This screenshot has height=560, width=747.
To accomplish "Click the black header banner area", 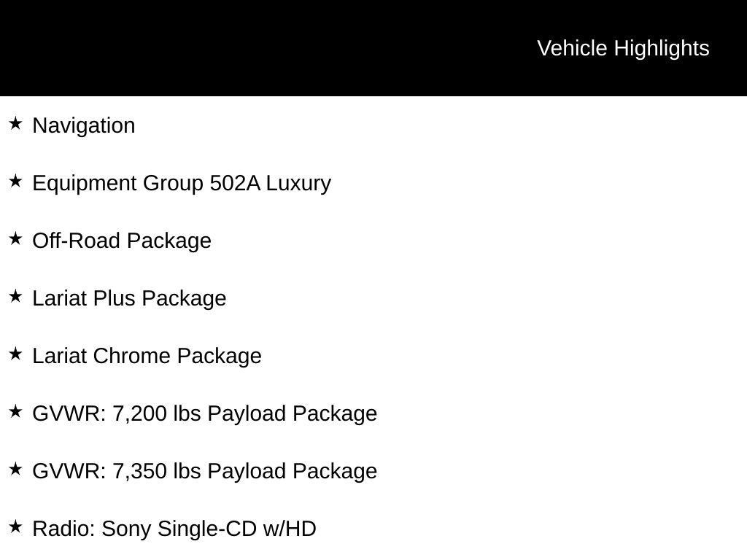I will click(373, 48).
